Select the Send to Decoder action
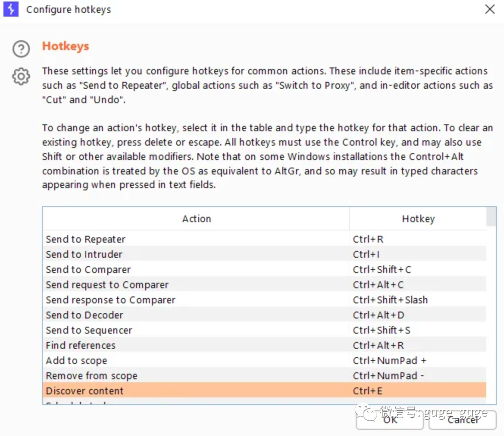 point(196,315)
